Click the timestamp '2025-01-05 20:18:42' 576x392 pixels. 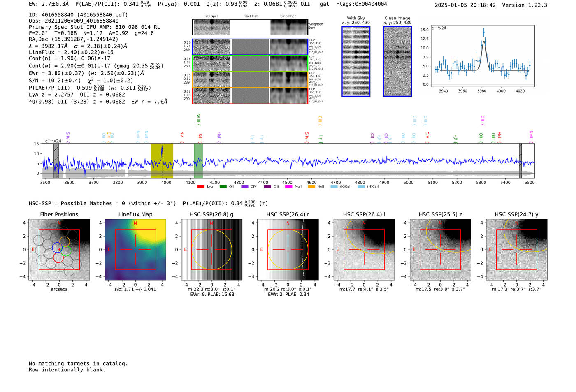click(465, 5)
